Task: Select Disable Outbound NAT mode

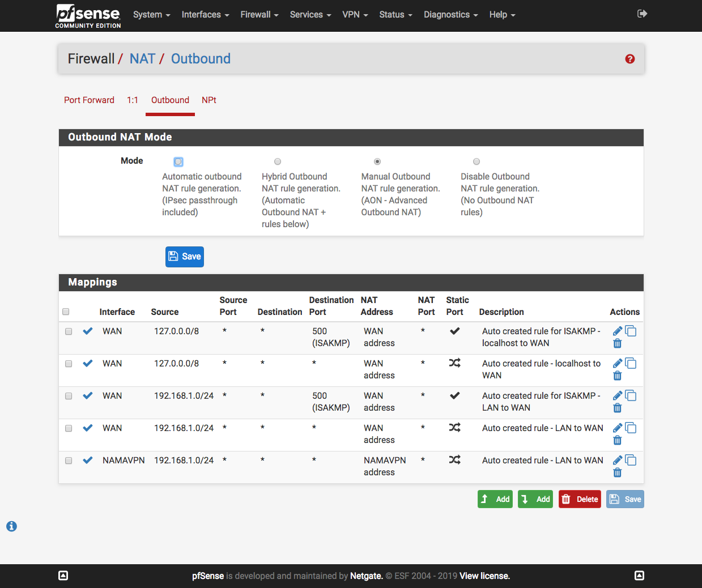Action: point(476,161)
